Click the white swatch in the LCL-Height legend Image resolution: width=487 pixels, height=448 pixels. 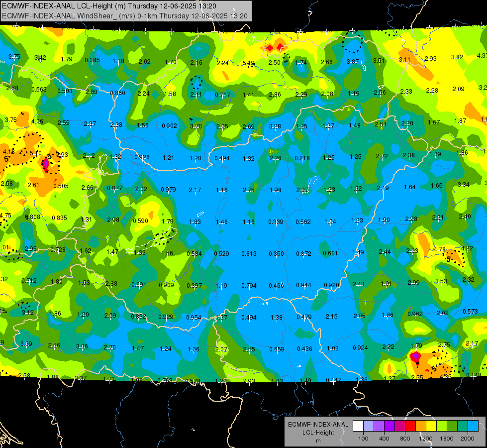(x=358, y=426)
